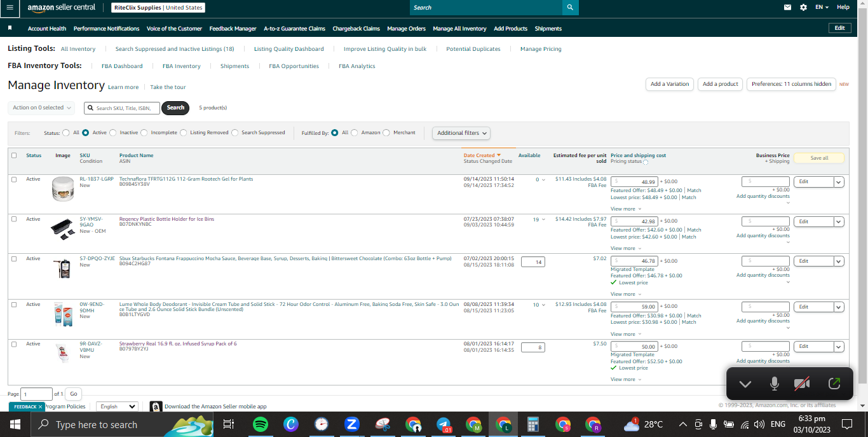This screenshot has height=437, width=868.
Task: Click the Add a Variation button
Action: (x=669, y=84)
